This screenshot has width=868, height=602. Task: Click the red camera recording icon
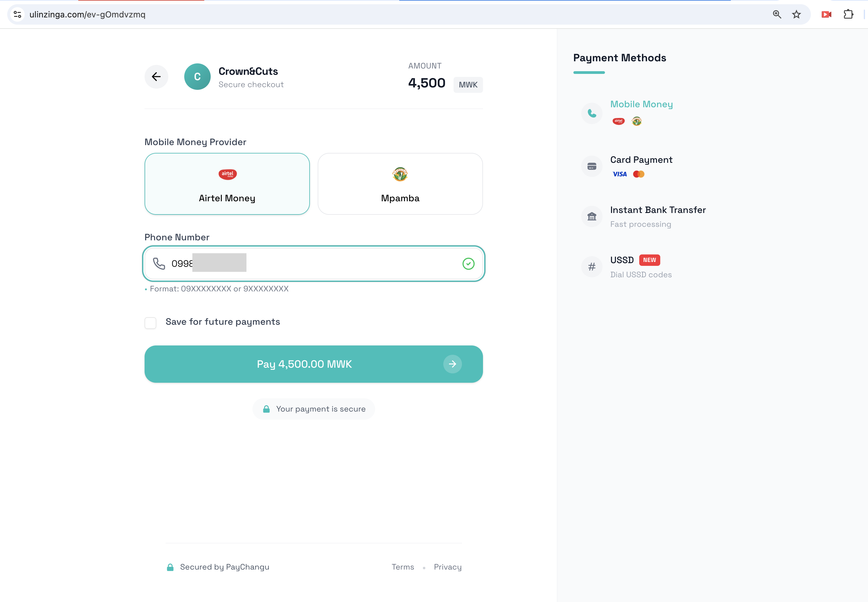826,14
